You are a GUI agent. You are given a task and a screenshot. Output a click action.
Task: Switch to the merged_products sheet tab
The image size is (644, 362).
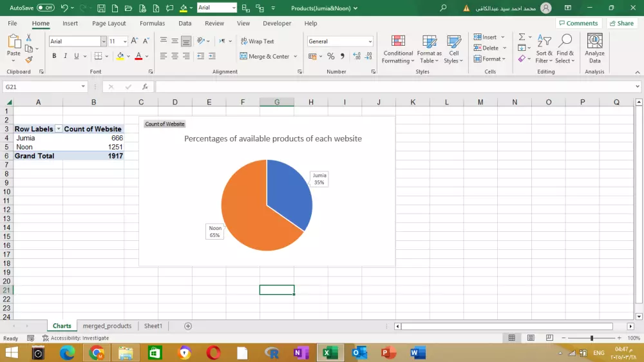point(107,326)
